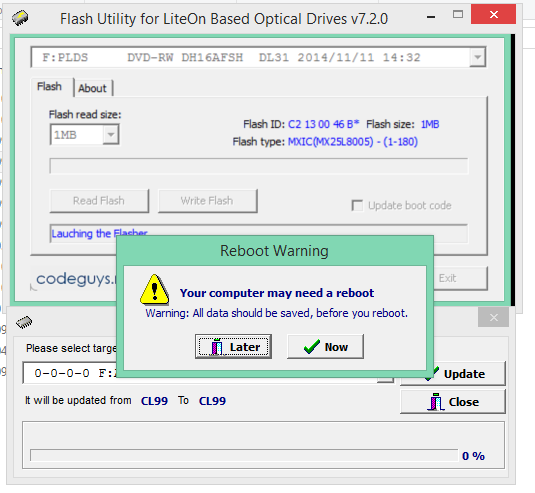535x493 pixels.
Task: Close the updater window with gray X
Action: (493, 317)
